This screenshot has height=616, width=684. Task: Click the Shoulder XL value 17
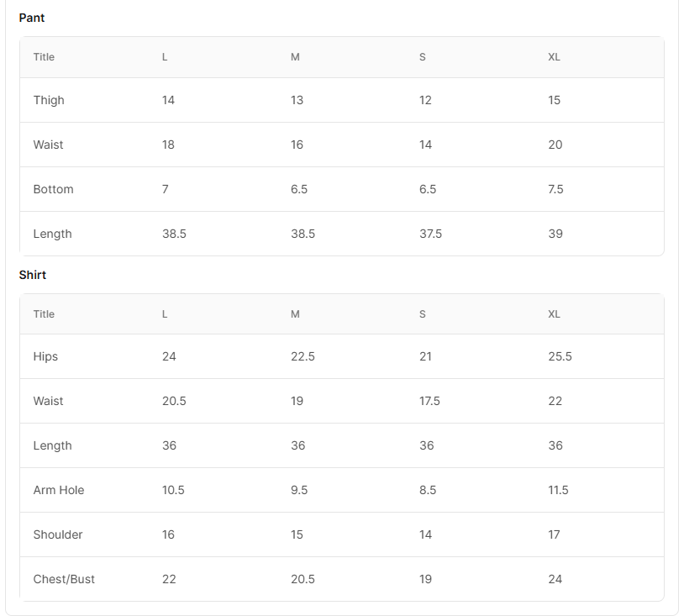tap(554, 534)
